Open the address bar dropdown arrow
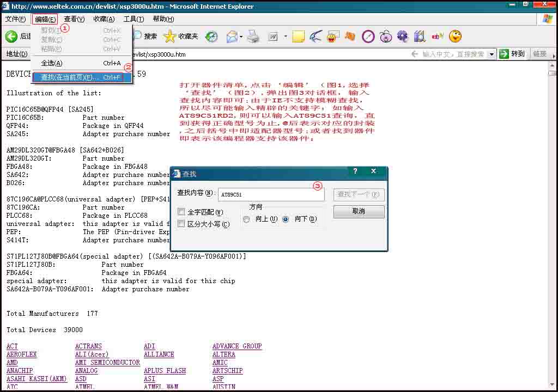Image resolution: width=558 pixels, height=392 pixels. tap(492, 54)
